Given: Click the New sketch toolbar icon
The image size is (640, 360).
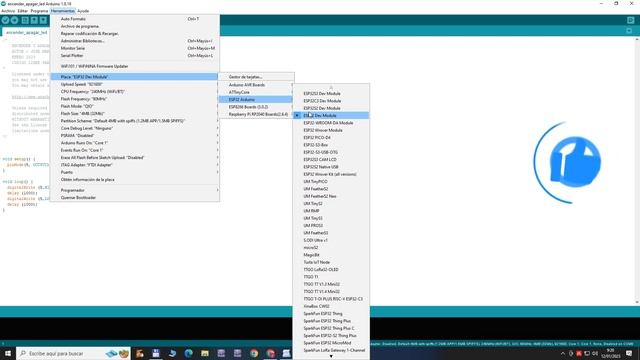Looking at the screenshot, I should tap(25, 20).
